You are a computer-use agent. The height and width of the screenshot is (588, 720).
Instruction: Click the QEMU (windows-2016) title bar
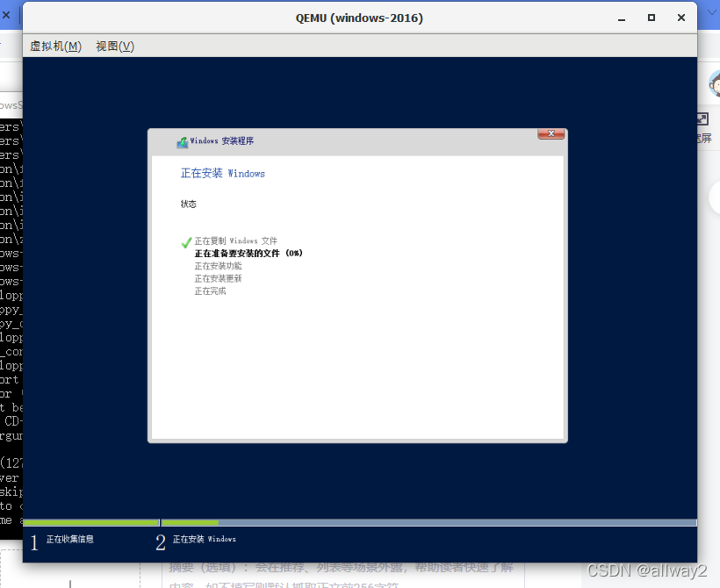pyautogui.click(x=359, y=18)
